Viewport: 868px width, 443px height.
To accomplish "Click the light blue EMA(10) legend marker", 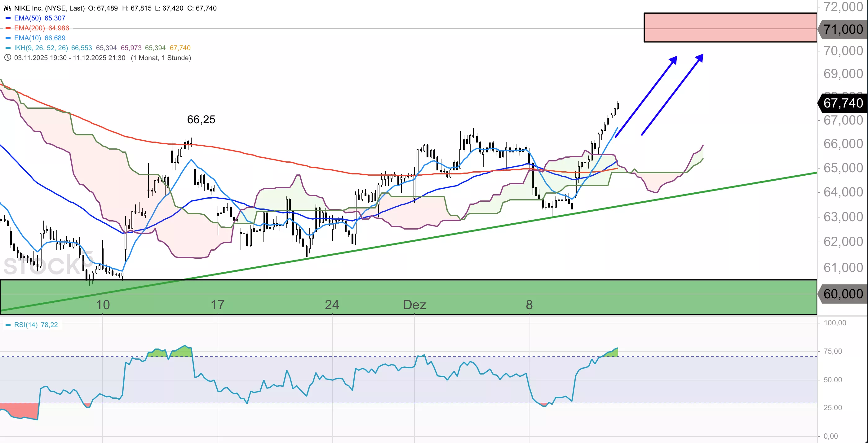I will [8, 38].
